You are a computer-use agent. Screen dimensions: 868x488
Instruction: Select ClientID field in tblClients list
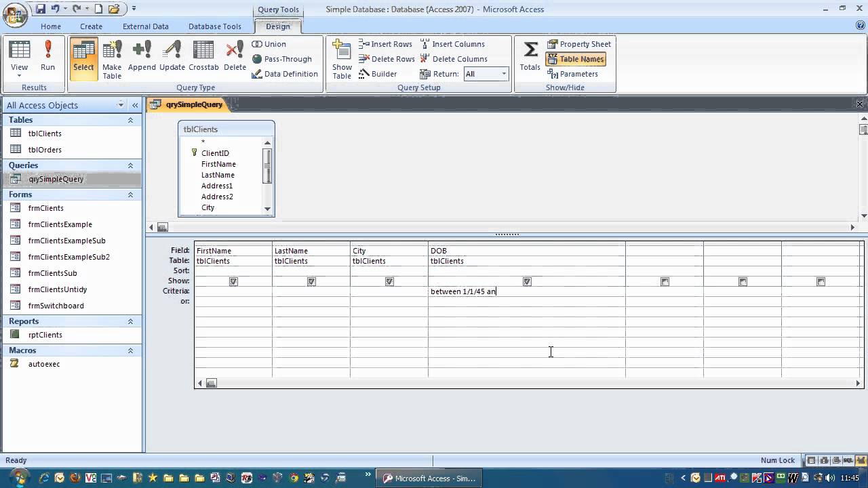pos(214,153)
